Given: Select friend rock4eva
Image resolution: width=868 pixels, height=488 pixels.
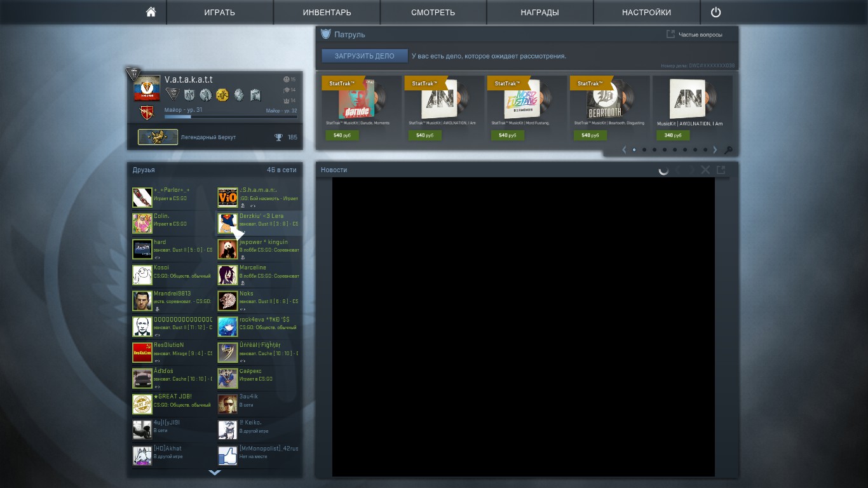Looking at the screenshot, I should pyautogui.click(x=258, y=327).
